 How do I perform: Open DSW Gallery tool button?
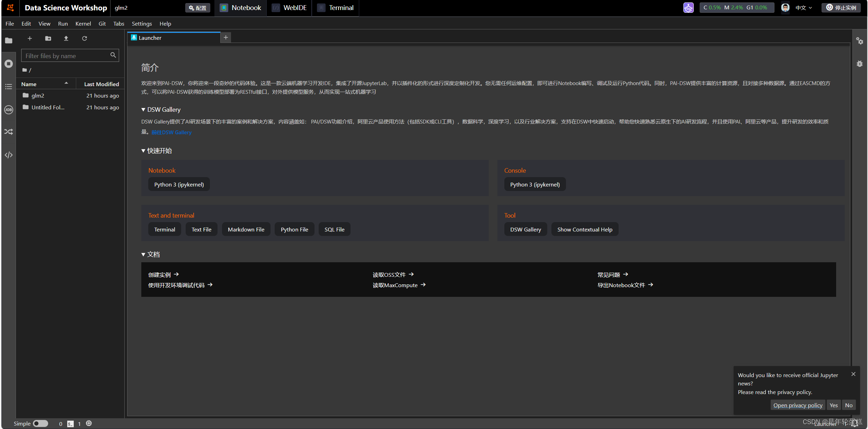(x=525, y=229)
